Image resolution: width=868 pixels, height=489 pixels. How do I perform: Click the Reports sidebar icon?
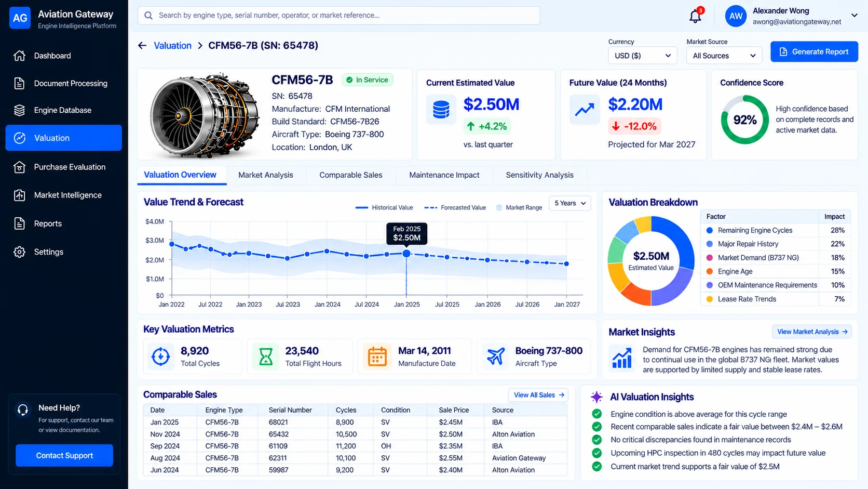pyautogui.click(x=19, y=223)
